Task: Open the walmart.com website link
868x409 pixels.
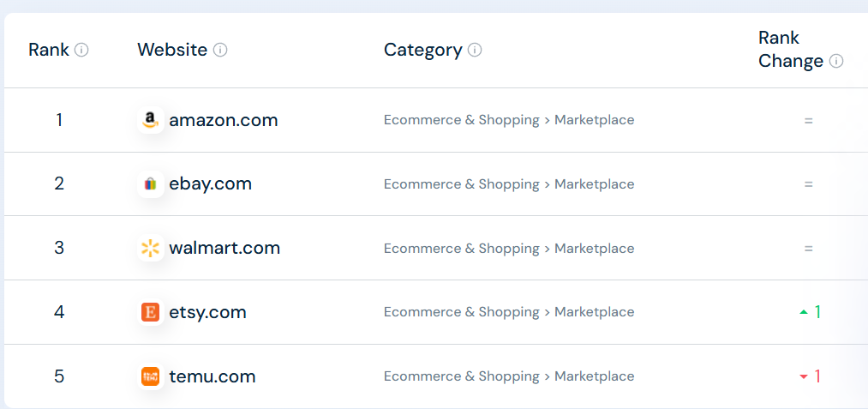Action: tap(224, 249)
